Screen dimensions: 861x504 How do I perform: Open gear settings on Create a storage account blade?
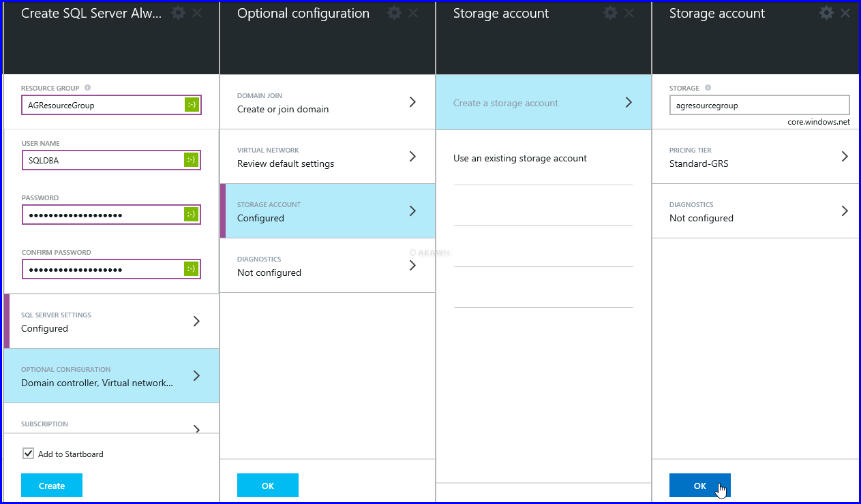pos(610,13)
